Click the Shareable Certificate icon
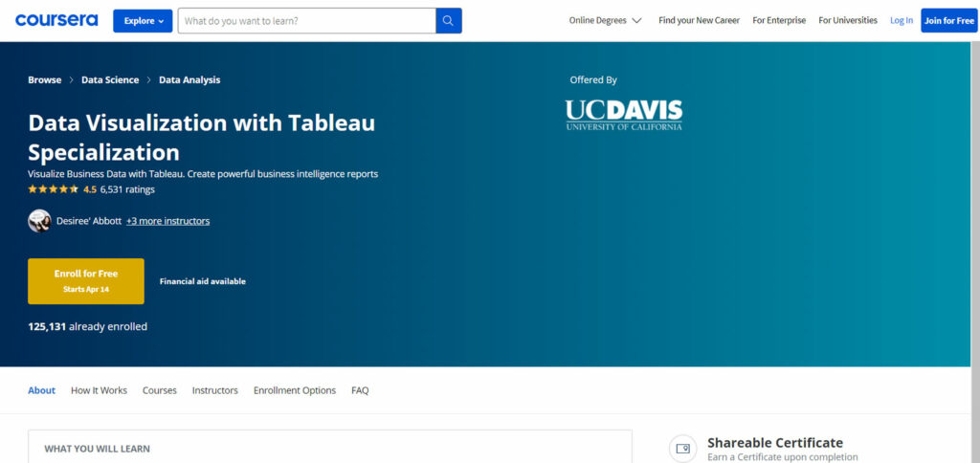Image resolution: width=980 pixels, height=463 pixels. coord(681,448)
